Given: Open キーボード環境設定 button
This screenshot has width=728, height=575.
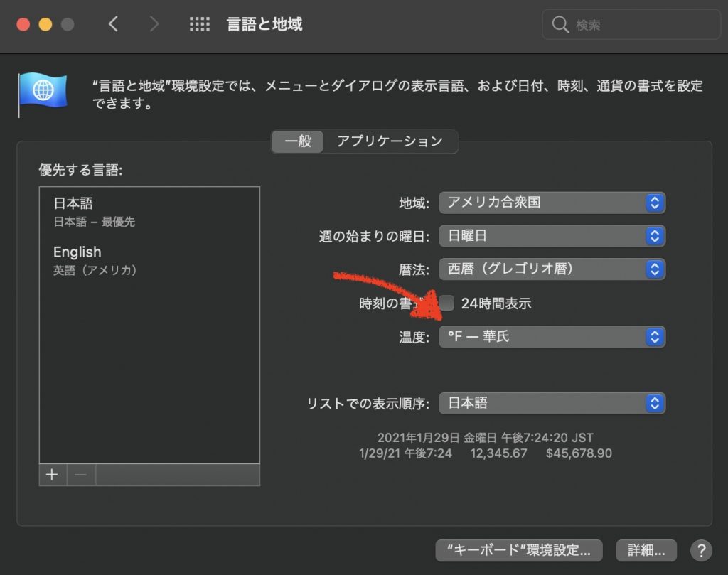Looking at the screenshot, I should [519, 549].
